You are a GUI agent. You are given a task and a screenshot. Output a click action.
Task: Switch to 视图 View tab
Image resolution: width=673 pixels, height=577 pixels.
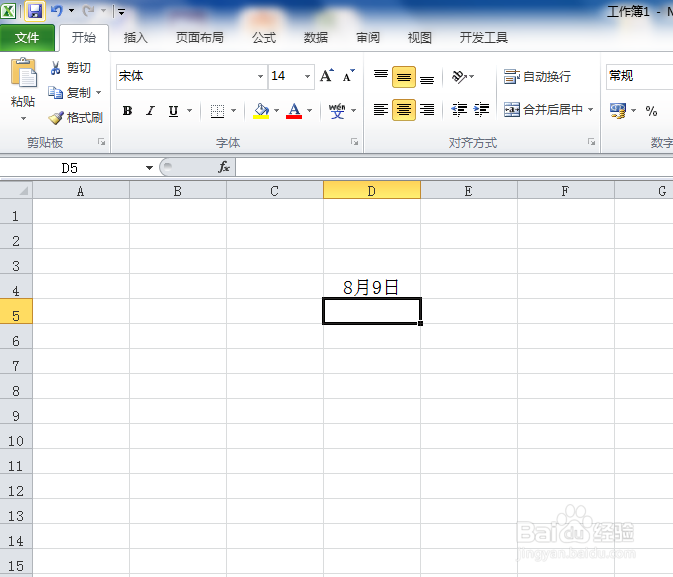[x=420, y=38]
